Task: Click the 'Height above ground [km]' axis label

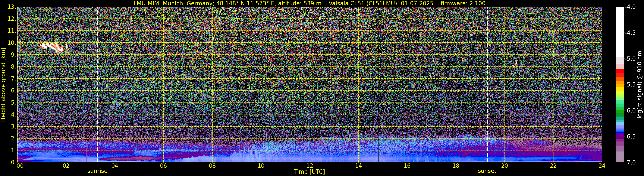Action: tap(3, 85)
